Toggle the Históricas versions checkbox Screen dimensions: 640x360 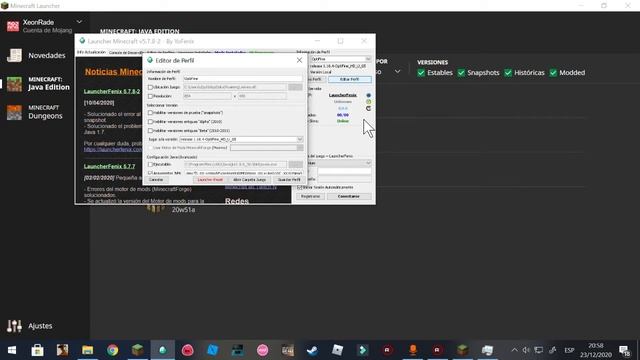click(x=508, y=73)
